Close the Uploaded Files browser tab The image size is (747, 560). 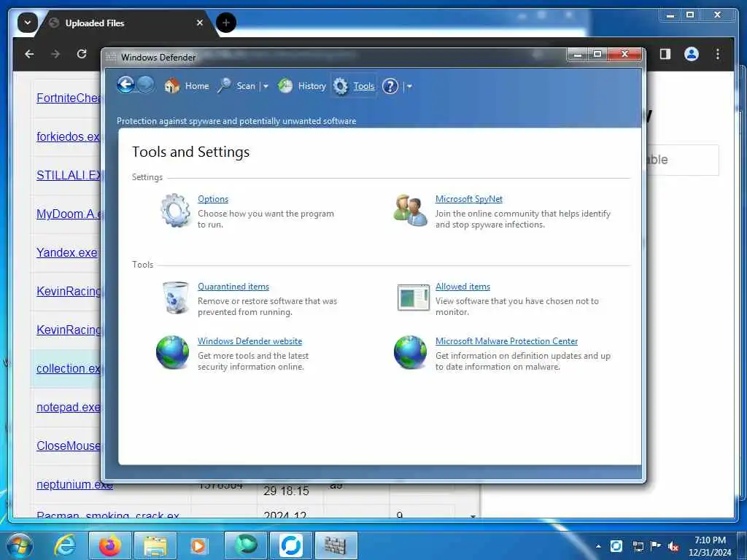tap(200, 23)
